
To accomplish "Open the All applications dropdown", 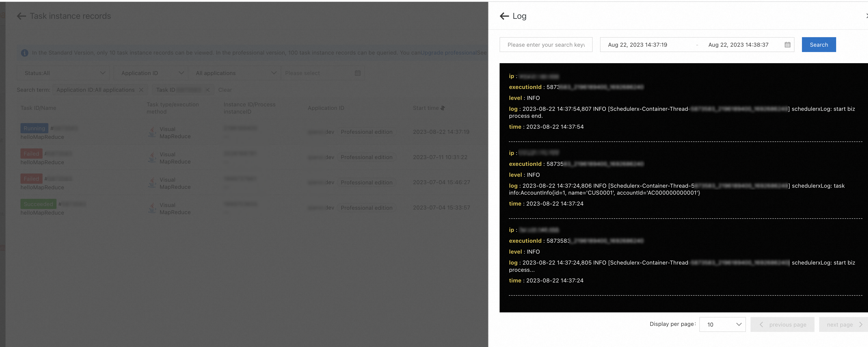I will tap(234, 73).
